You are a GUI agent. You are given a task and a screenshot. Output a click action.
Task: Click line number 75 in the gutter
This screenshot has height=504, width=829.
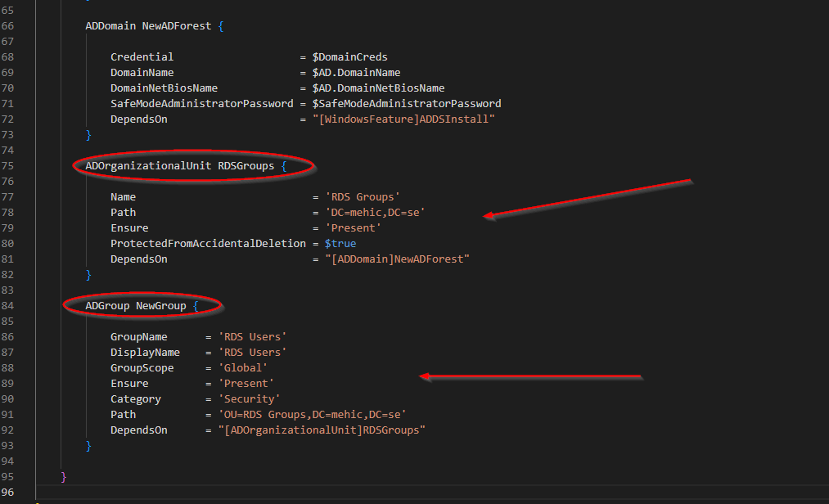click(x=8, y=166)
